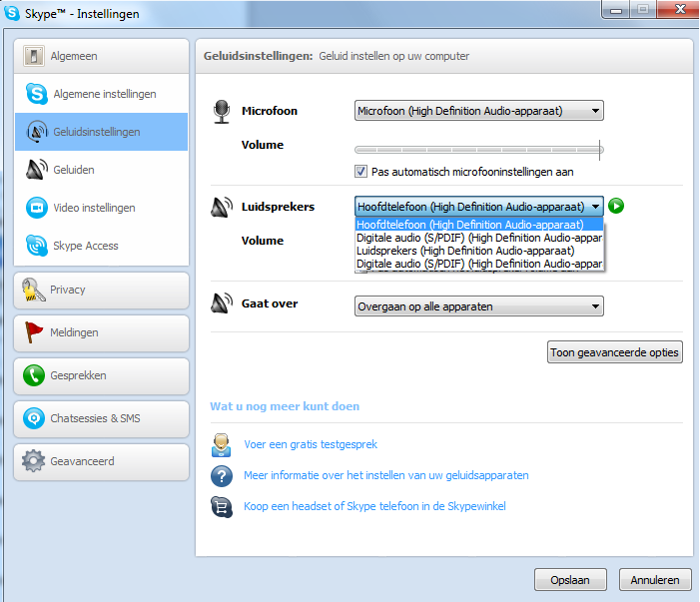The image size is (700, 602).
Task: Close the Skype Instellingen window
Action: 679,9
